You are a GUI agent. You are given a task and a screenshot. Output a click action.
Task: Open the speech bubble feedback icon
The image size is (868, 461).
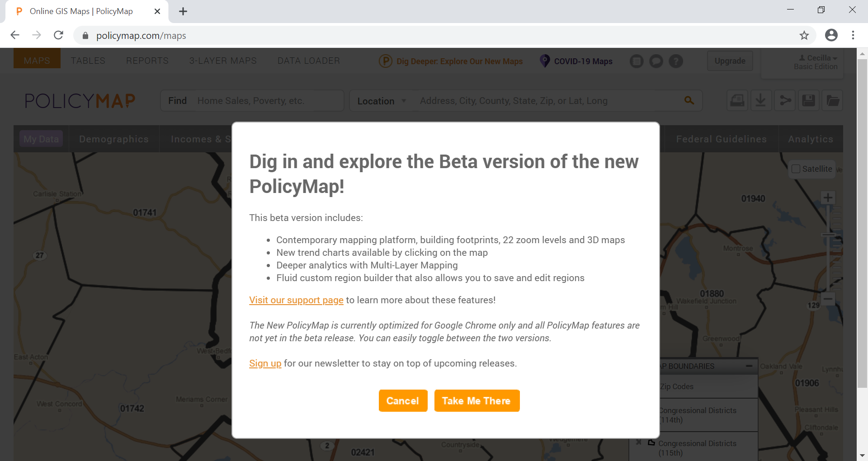pos(656,61)
